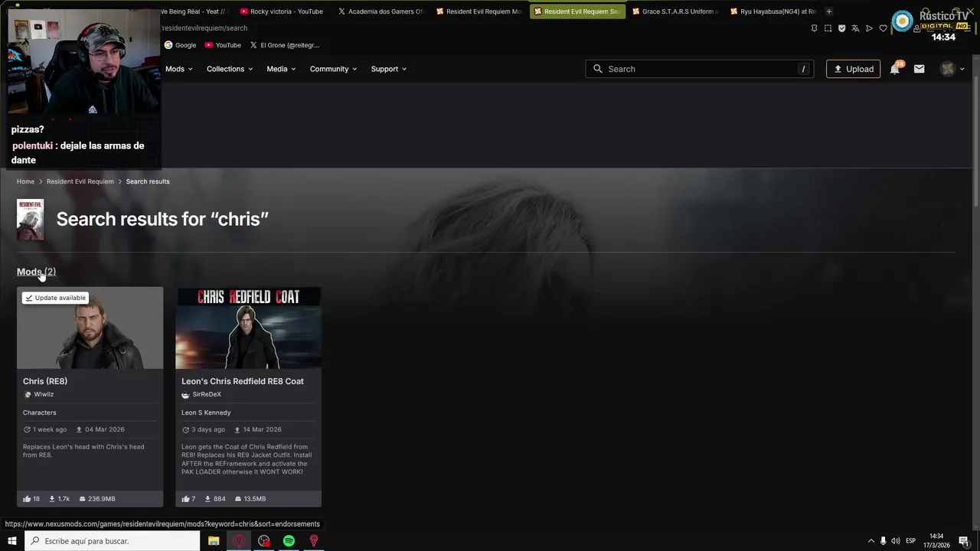Open the YouTube bookmark
This screenshot has height=551, width=980.
coord(223,45)
